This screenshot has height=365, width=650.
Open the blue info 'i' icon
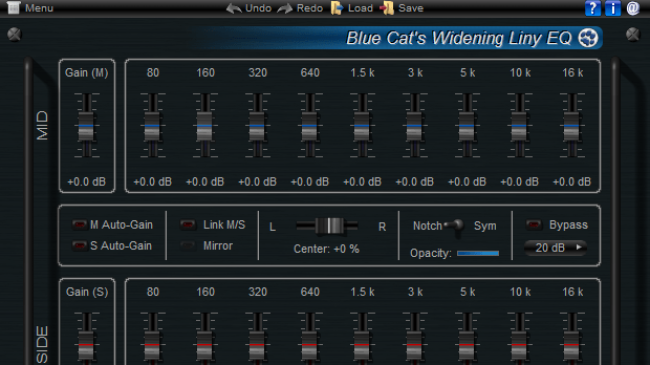click(x=613, y=8)
